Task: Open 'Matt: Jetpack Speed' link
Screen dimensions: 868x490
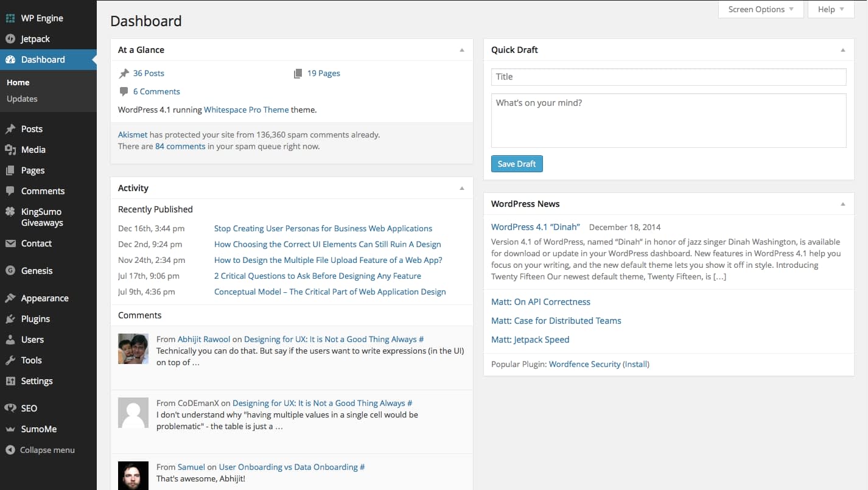Action: coord(530,340)
